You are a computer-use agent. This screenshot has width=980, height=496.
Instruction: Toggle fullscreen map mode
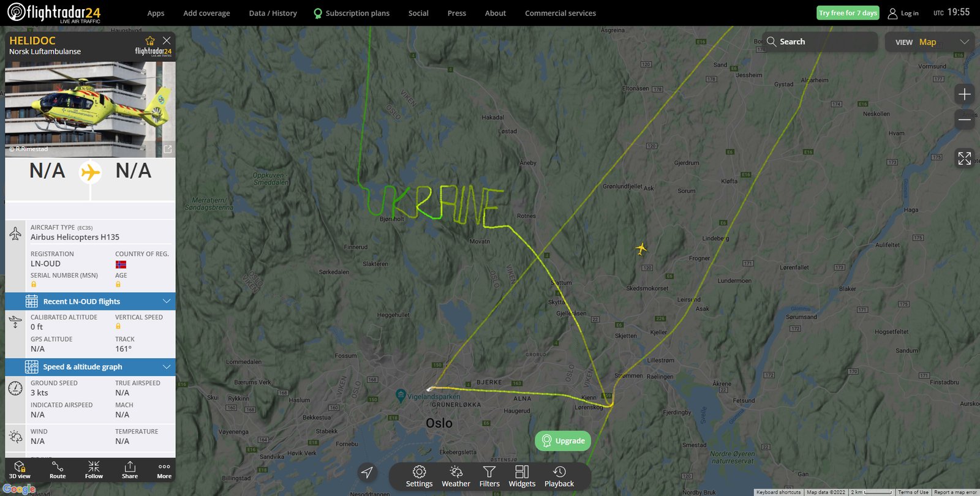pos(965,159)
